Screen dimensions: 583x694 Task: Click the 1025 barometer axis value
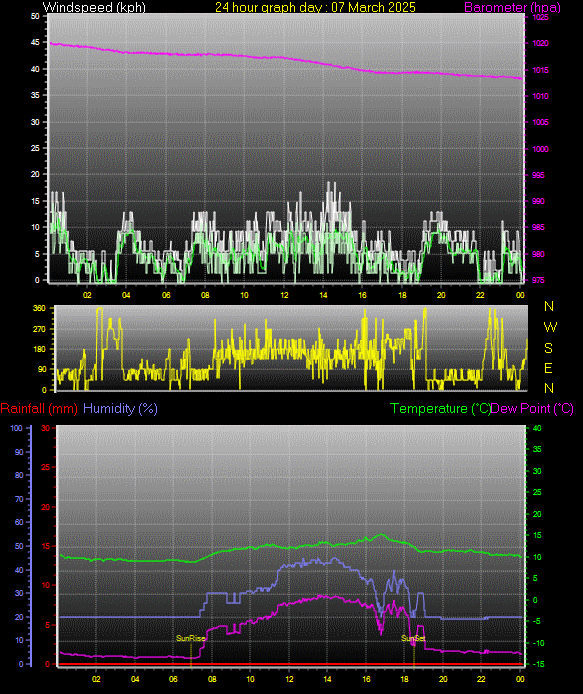(x=541, y=17)
